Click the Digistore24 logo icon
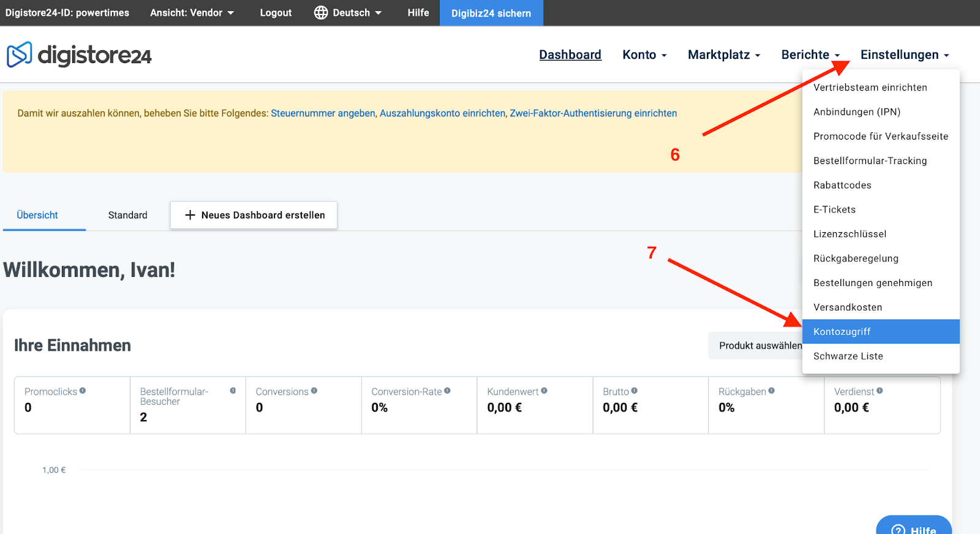 tap(19, 55)
